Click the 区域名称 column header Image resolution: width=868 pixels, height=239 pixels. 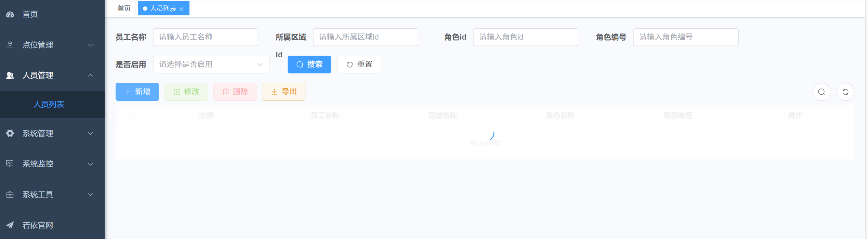click(x=443, y=116)
